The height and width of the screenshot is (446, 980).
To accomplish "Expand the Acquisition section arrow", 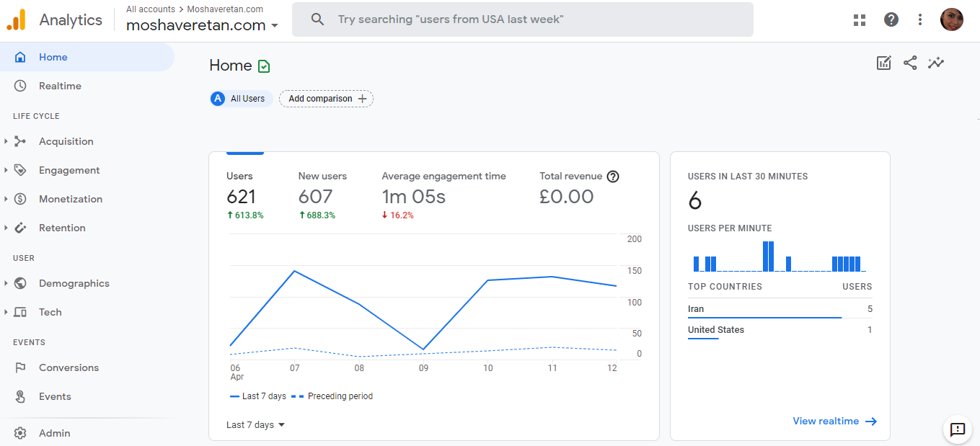I will click(x=6, y=141).
